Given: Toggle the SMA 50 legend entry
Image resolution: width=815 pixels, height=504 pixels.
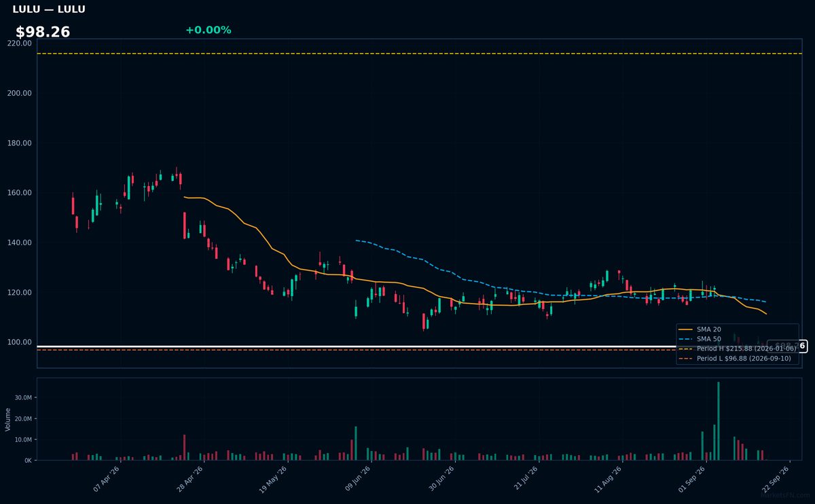Looking at the screenshot, I should 701,338.
